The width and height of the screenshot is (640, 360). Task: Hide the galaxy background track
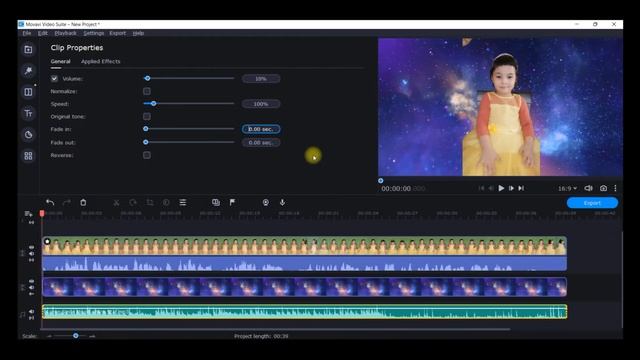(x=31, y=281)
